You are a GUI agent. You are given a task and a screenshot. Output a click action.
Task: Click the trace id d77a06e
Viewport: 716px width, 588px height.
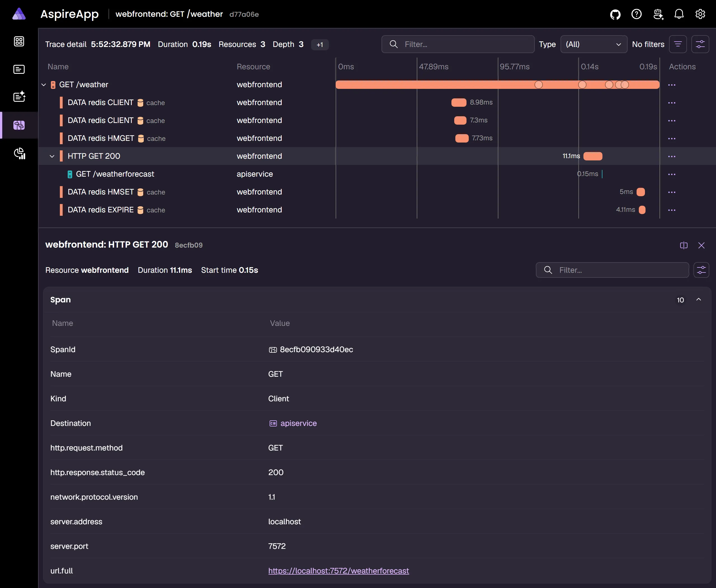pyautogui.click(x=244, y=15)
